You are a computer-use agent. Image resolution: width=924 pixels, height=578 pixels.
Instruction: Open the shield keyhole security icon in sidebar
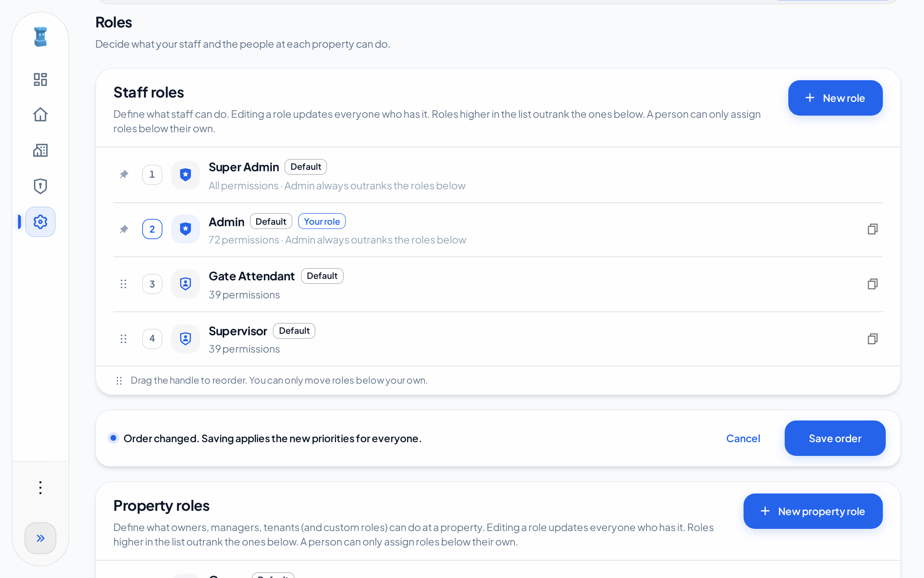click(x=40, y=186)
